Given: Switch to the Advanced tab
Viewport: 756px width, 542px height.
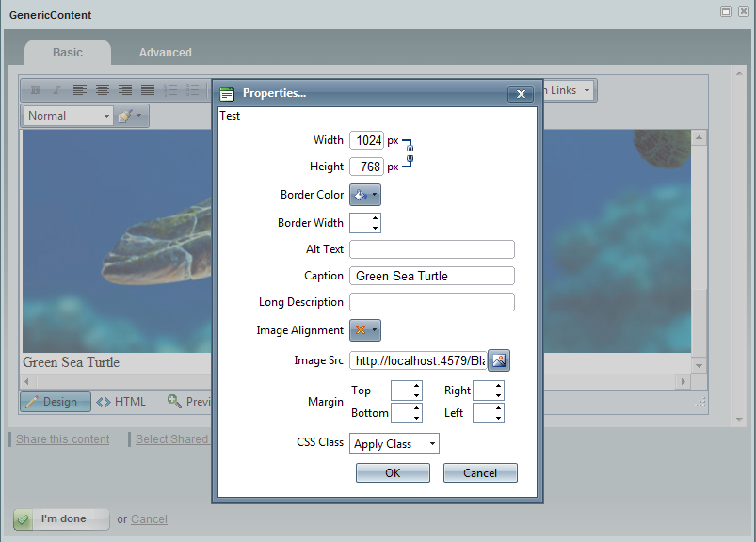Looking at the screenshot, I should 165,53.
